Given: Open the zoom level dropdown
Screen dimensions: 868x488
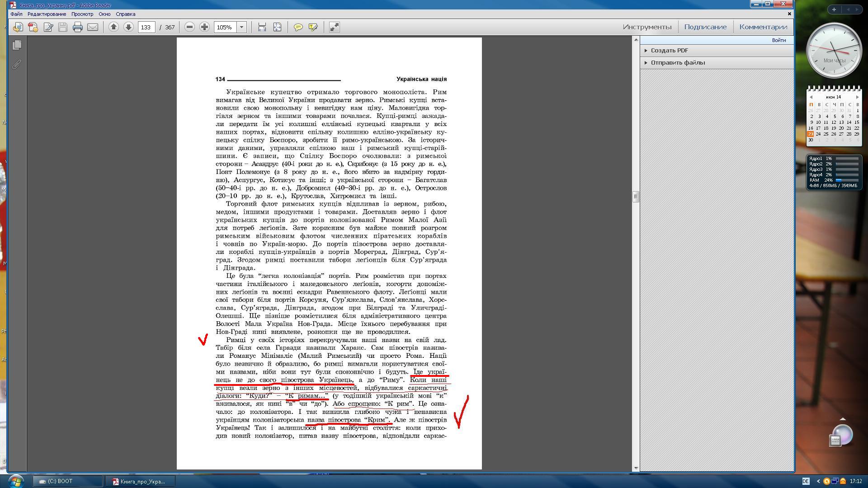Looking at the screenshot, I should 241,27.
